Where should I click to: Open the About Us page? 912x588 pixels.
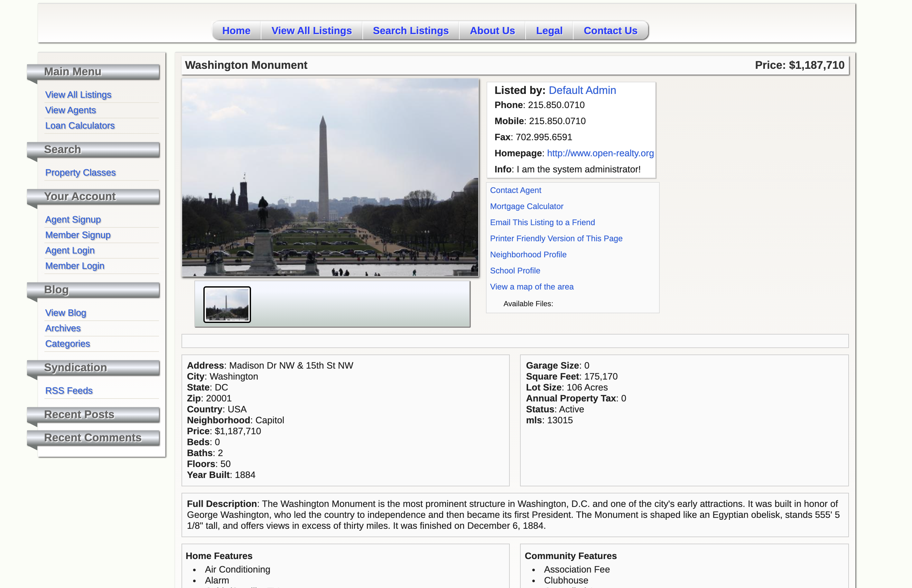pos(492,31)
